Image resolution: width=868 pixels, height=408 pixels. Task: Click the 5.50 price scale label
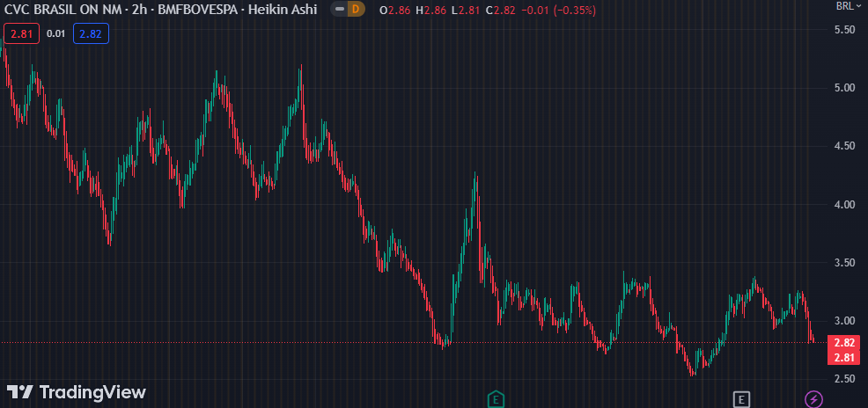(x=845, y=30)
